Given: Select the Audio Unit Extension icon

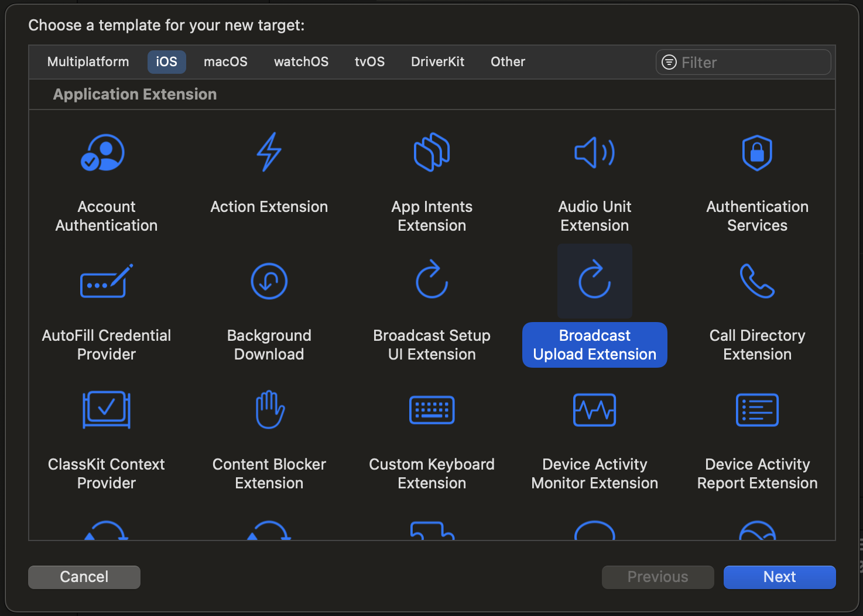Looking at the screenshot, I should coord(594,152).
